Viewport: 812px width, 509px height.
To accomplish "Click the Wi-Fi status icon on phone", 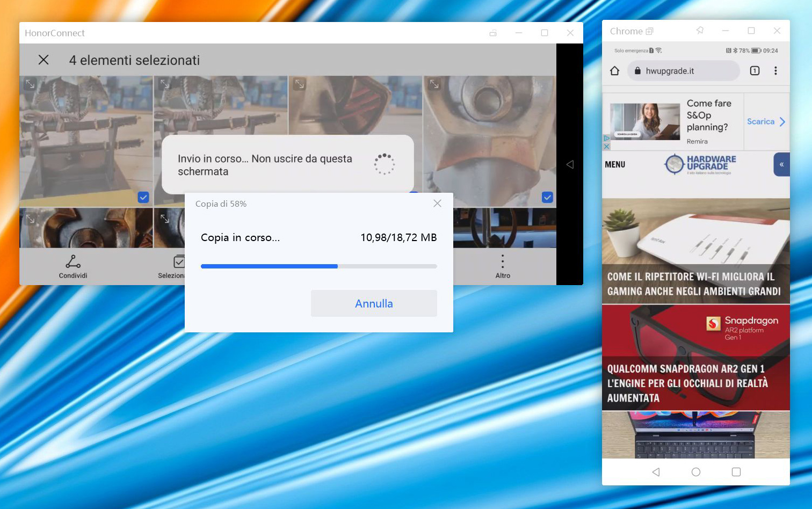I will [659, 50].
